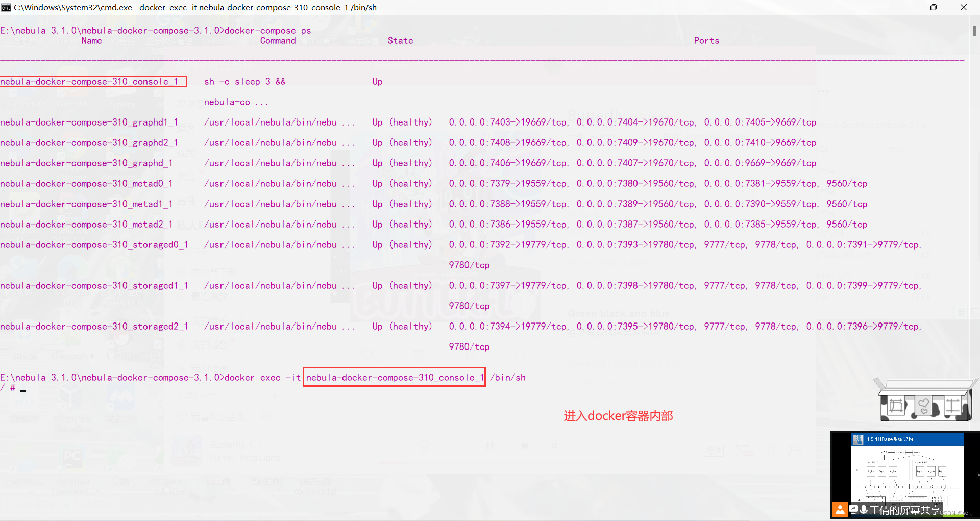Click port mapping 0.0.0.0:7398->19780/tcp
Image resolution: width=980 pixels, height=521 pixels.
(x=636, y=285)
